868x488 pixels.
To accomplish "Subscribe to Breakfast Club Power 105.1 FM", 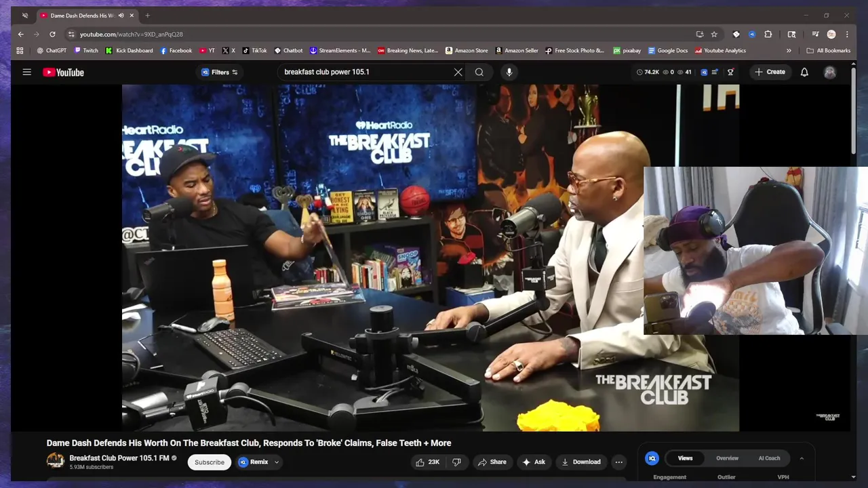I will tap(210, 462).
